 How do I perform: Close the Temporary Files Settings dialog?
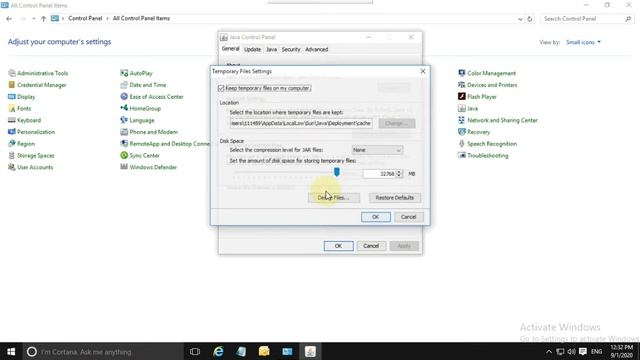click(423, 71)
